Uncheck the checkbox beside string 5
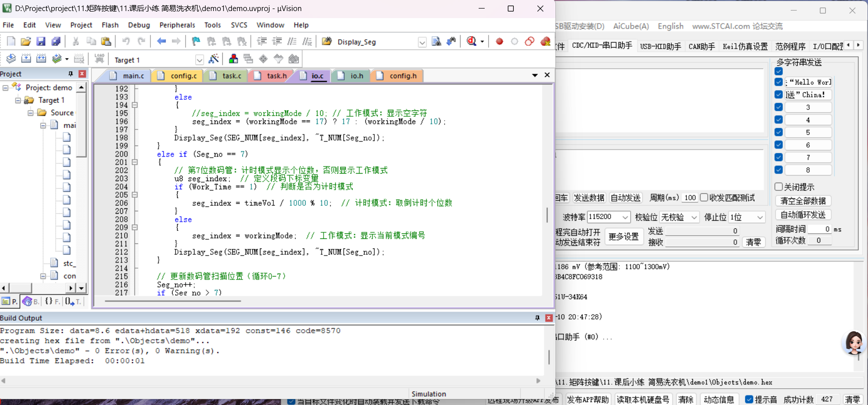Image resolution: width=868 pixels, height=405 pixels. point(779,132)
